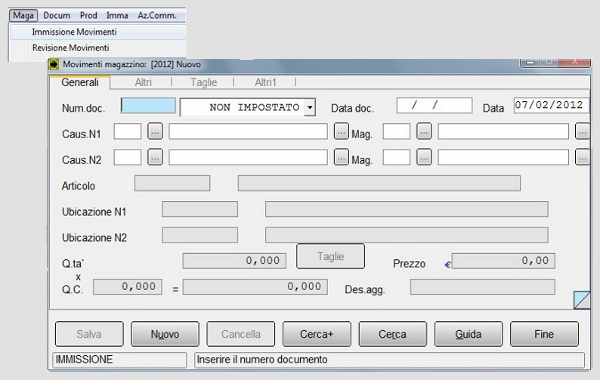Click the Taglie button
600x380 pixels.
tap(331, 256)
